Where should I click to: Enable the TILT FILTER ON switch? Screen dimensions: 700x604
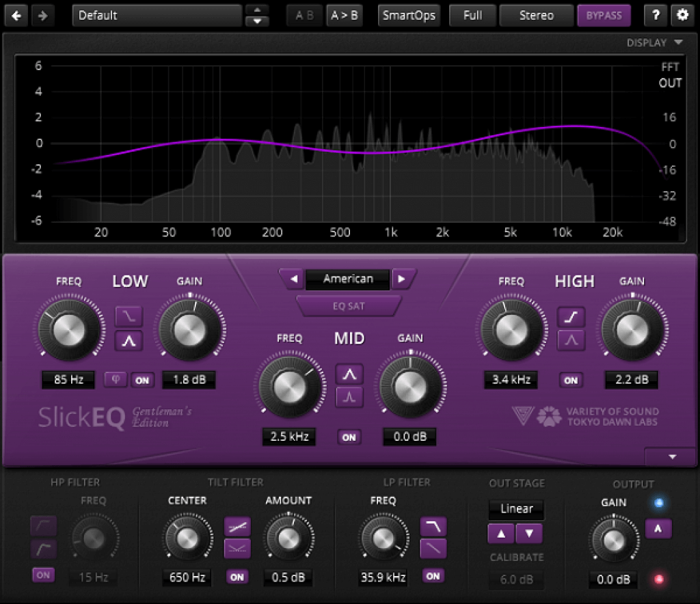[x=237, y=577]
